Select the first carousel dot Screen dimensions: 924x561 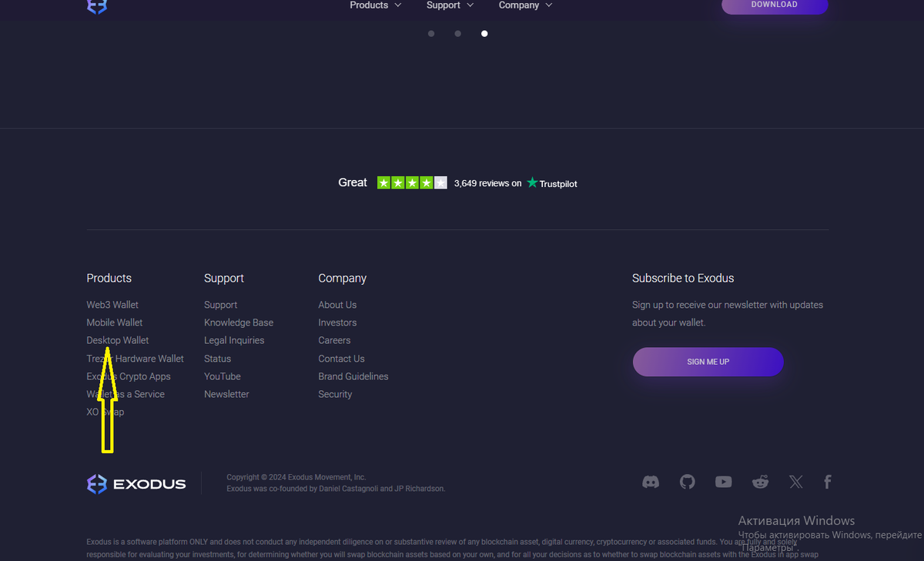pyautogui.click(x=431, y=34)
